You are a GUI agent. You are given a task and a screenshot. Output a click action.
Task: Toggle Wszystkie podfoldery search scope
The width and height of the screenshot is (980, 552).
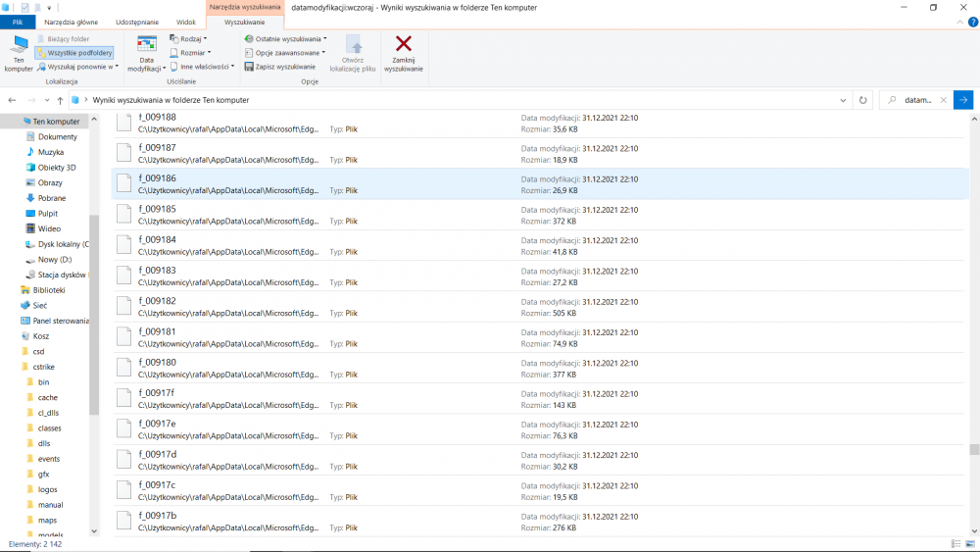(x=75, y=53)
